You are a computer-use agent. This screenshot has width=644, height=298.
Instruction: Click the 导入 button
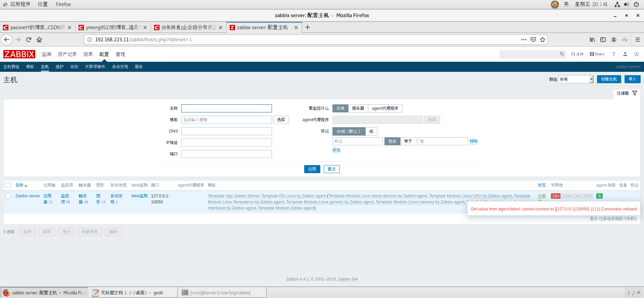pos(633,79)
